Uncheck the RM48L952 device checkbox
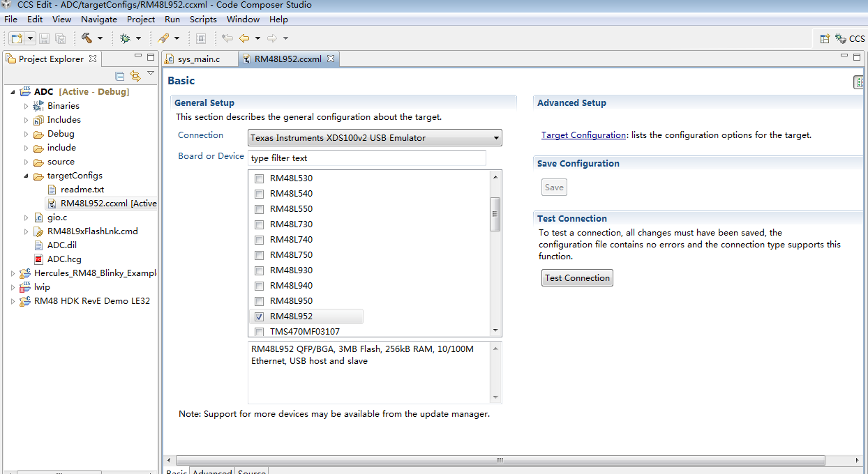 (x=259, y=316)
